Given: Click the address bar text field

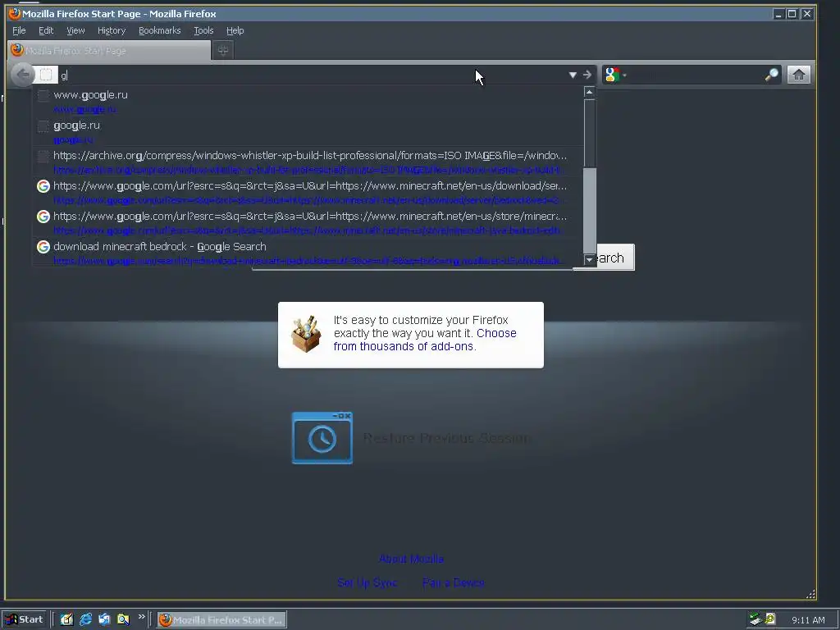Looking at the screenshot, I should pyautogui.click(x=311, y=75).
